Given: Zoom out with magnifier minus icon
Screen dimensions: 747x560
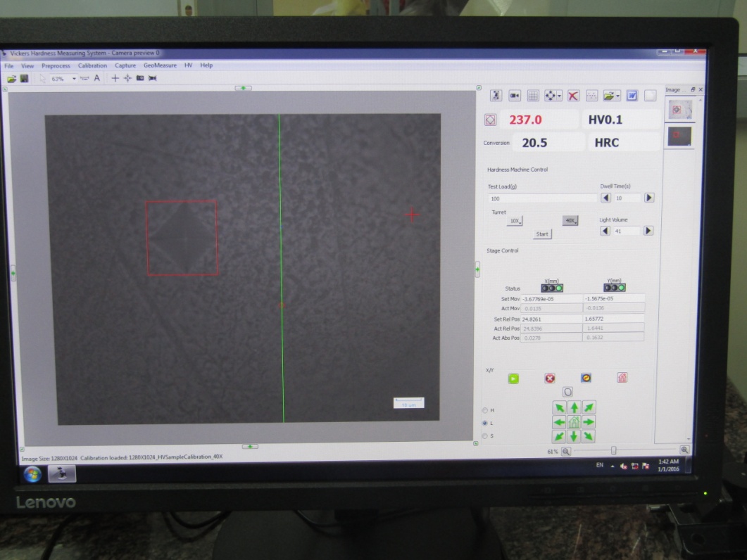Looking at the screenshot, I should (565, 452).
